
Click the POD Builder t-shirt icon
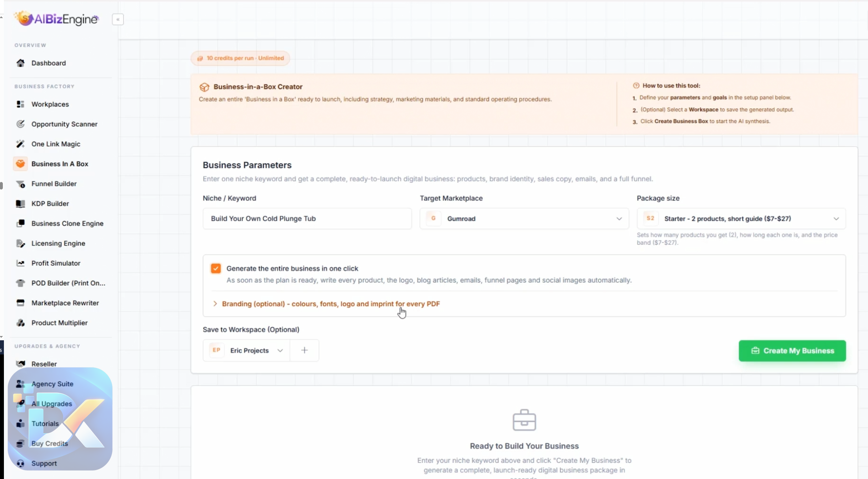[21, 283]
